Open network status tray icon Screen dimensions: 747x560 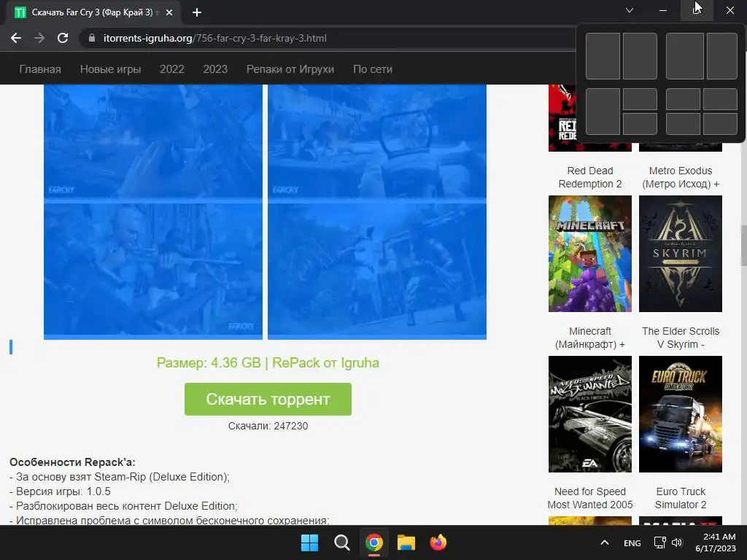(x=659, y=542)
